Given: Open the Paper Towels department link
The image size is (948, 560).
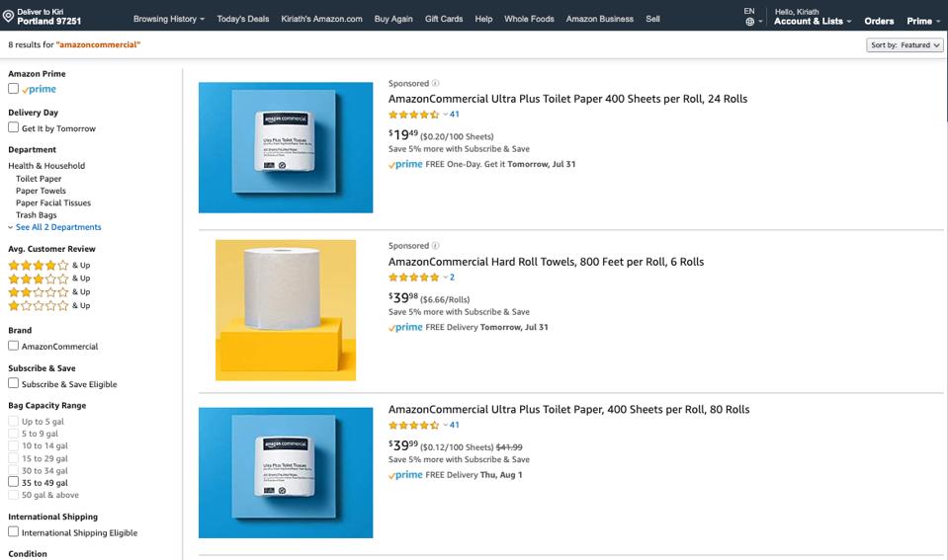Looking at the screenshot, I should coord(41,191).
